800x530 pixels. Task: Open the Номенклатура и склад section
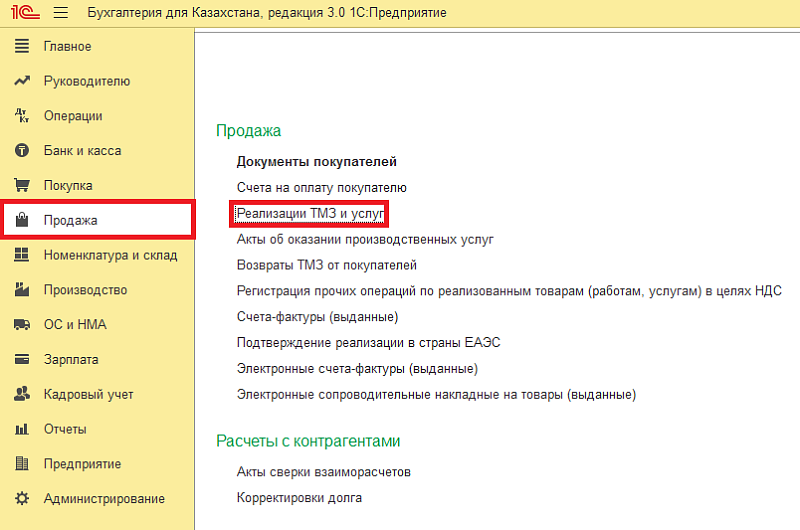[x=110, y=255]
